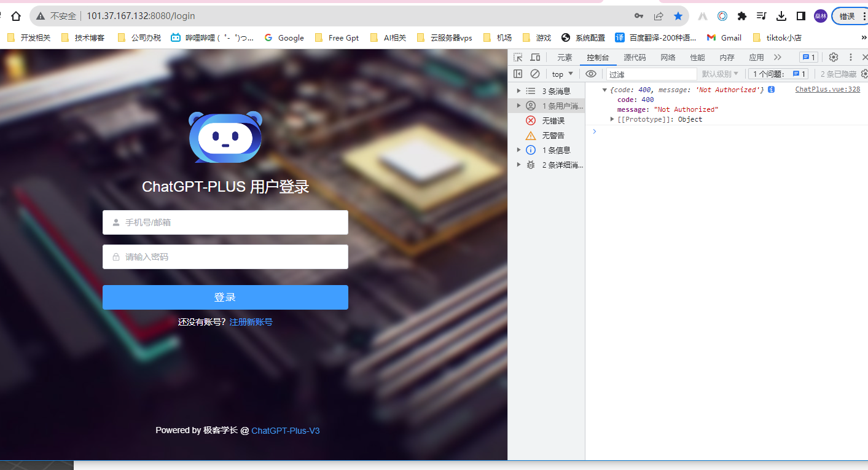The width and height of the screenshot is (868, 470).
Task: Select the 无警告 sidebar filter
Action: tap(545, 135)
